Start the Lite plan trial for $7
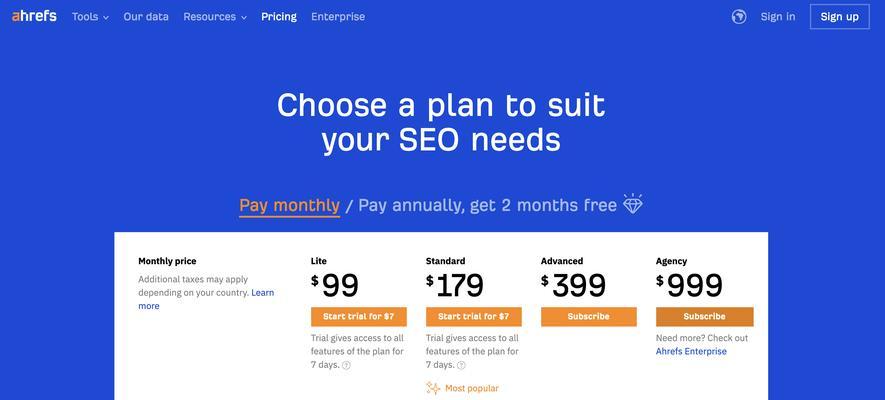The height and width of the screenshot is (400, 885). click(x=358, y=317)
